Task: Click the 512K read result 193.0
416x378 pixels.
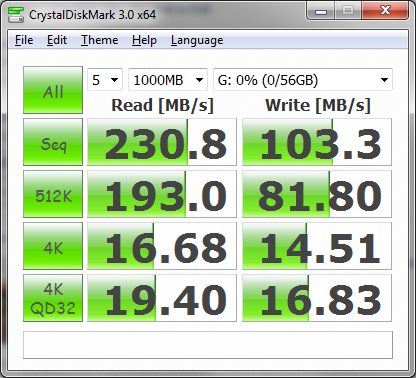Action: tap(162, 194)
